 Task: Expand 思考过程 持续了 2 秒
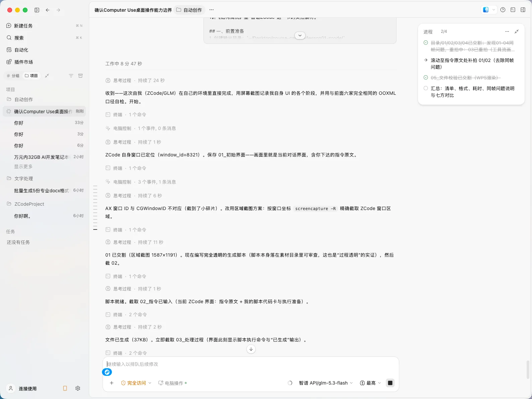point(134,327)
